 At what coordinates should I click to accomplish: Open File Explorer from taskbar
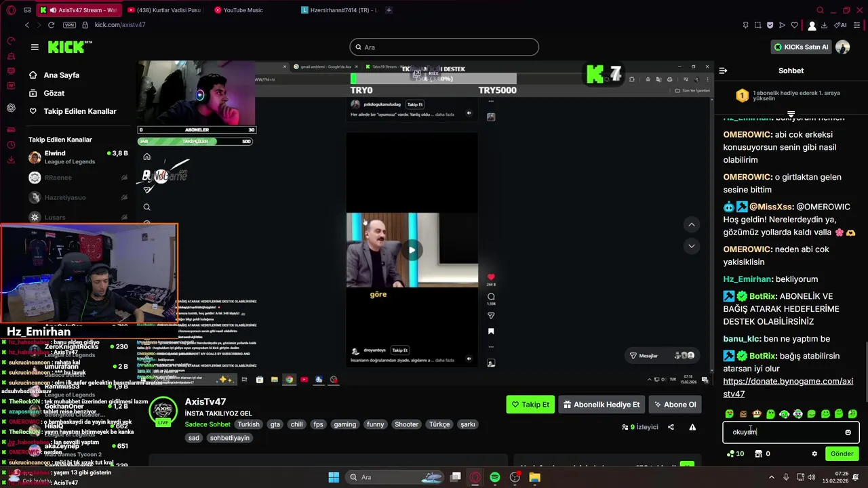point(534,477)
